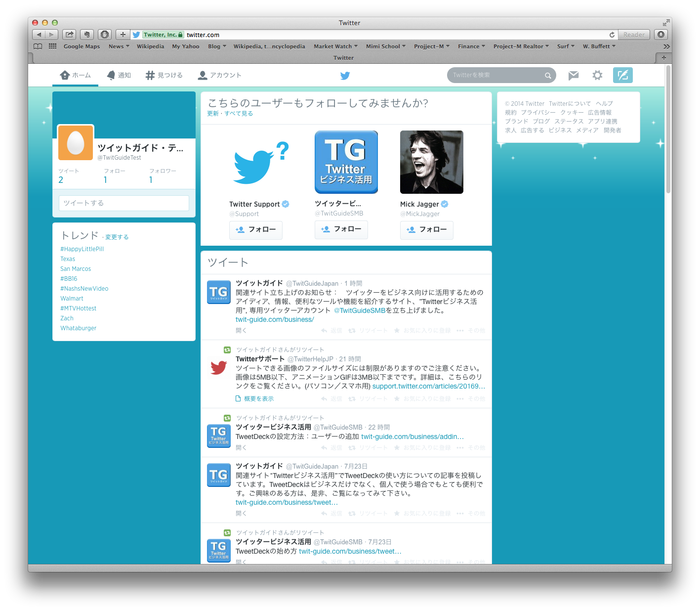This screenshot has height=611, width=700.
Task: Click the TG Twitter business avatar
Action: click(x=346, y=162)
